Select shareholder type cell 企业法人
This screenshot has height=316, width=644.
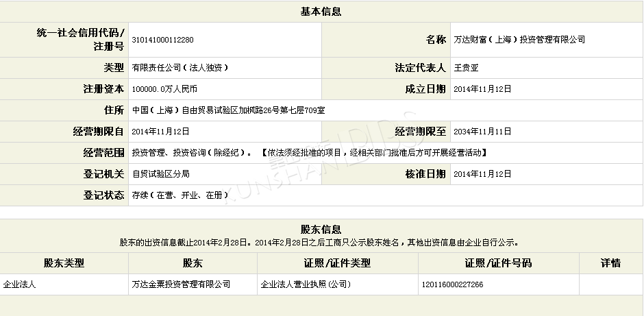click(x=19, y=284)
